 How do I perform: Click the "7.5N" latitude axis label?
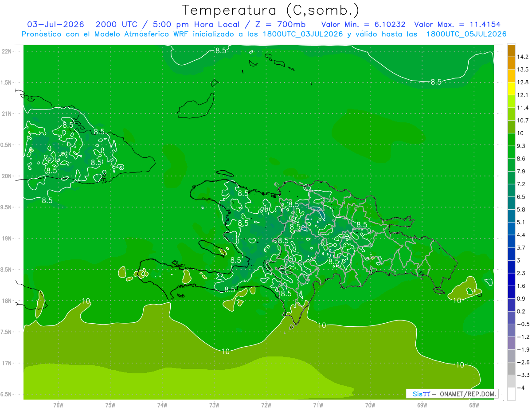click(x=7, y=332)
